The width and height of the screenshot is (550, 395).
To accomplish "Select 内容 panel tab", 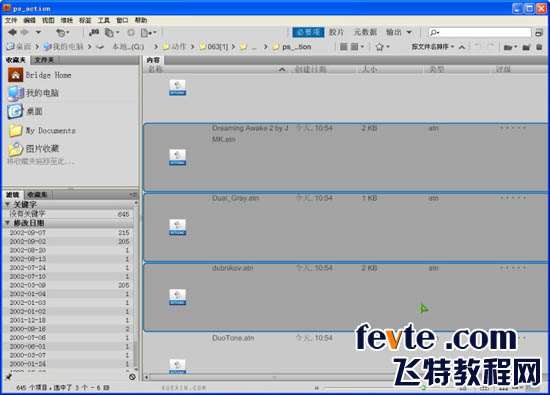I will click(153, 60).
